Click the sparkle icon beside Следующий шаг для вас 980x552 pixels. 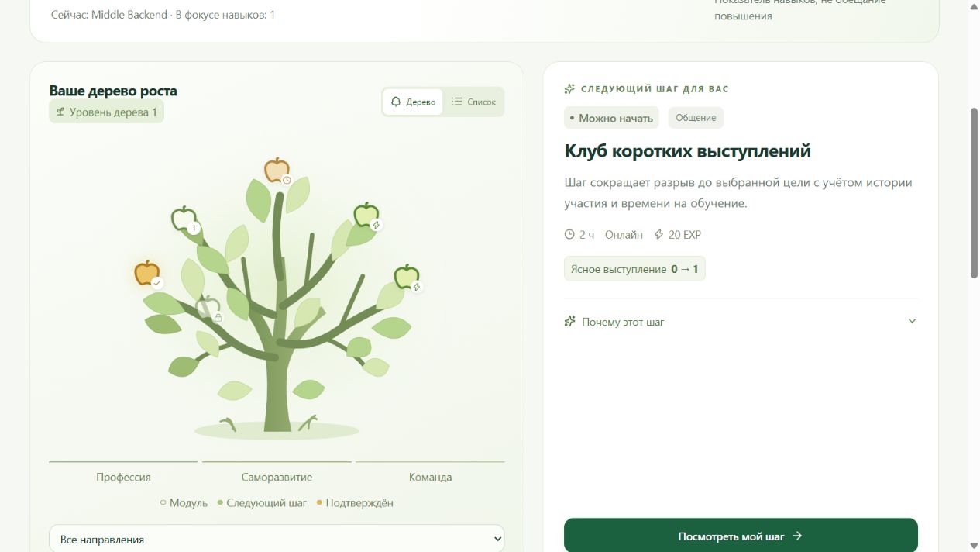[x=570, y=88]
